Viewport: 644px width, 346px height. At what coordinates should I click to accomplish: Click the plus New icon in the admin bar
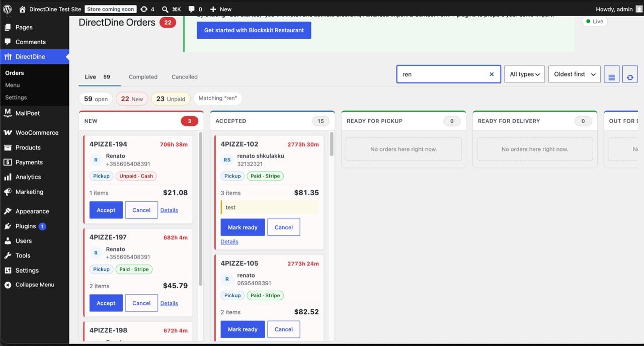(213, 9)
